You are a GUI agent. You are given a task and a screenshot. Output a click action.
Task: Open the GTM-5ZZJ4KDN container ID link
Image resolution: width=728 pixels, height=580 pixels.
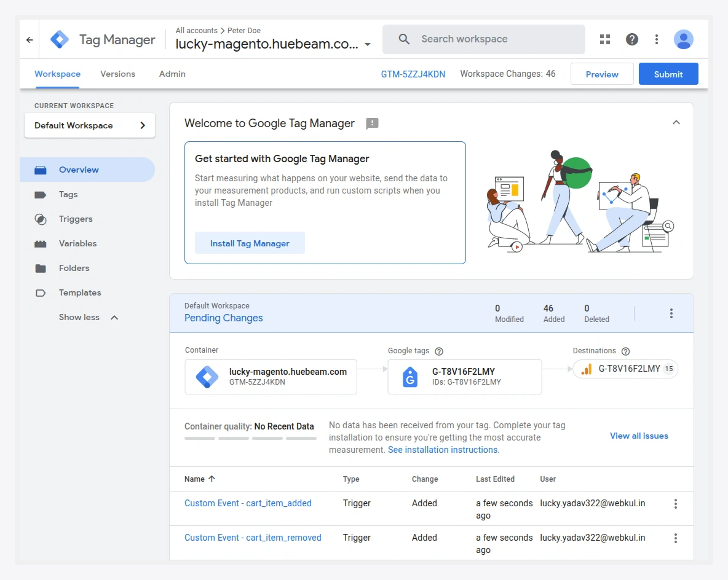(x=413, y=74)
